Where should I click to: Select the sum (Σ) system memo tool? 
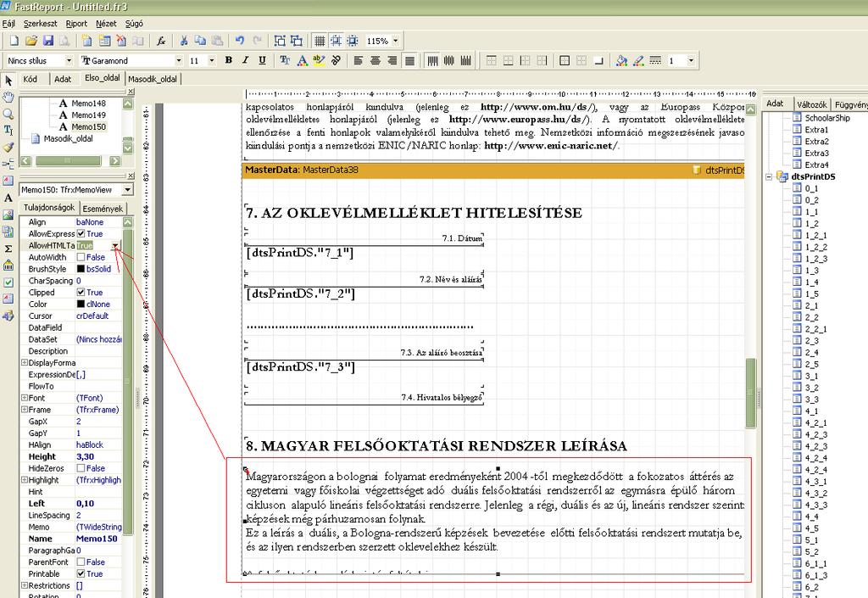8,249
